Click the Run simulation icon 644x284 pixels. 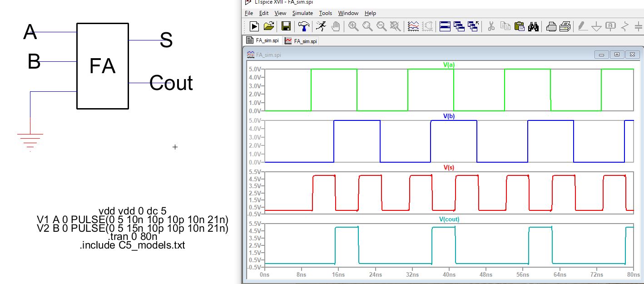254,26
